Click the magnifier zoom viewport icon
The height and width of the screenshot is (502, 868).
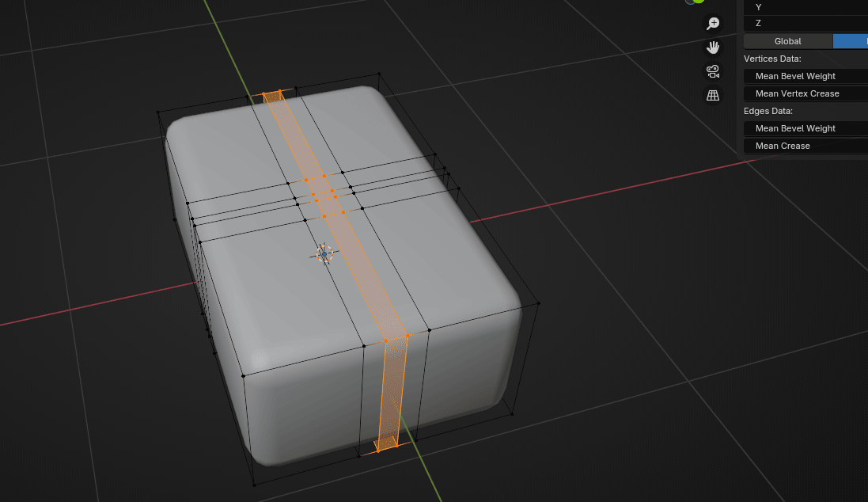point(713,24)
